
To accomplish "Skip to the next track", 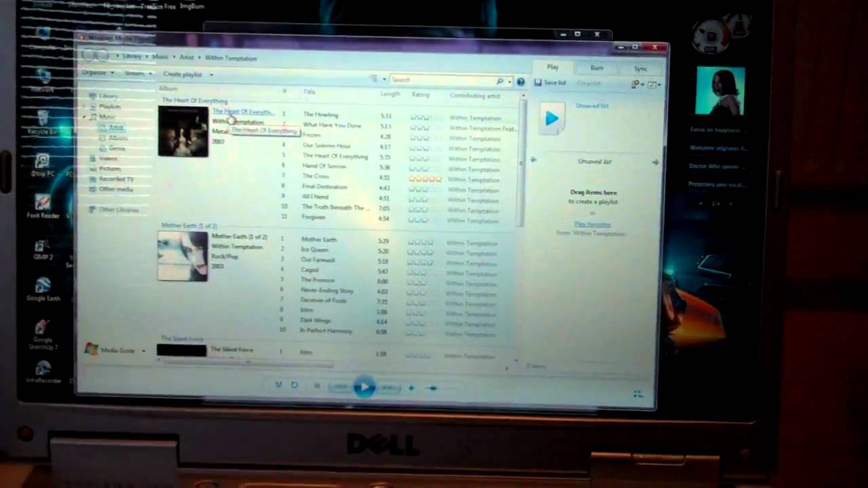I will click(x=389, y=388).
